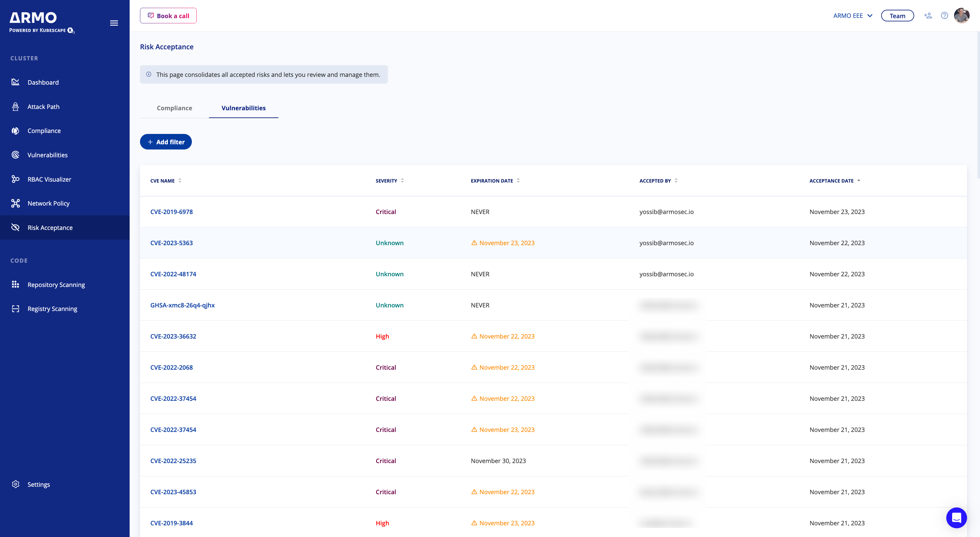Image resolution: width=980 pixels, height=537 pixels.
Task: Sort table by Severity column
Action: (x=402, y=181)
